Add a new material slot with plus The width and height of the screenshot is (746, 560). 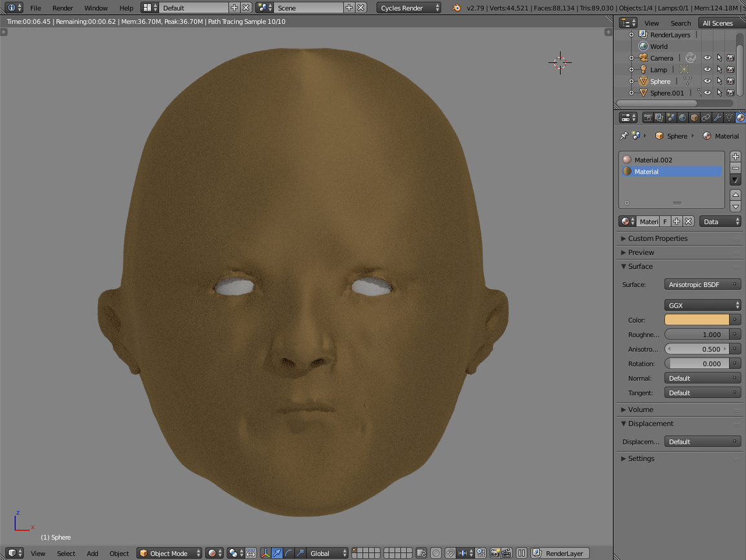click(x=736, y=157)
